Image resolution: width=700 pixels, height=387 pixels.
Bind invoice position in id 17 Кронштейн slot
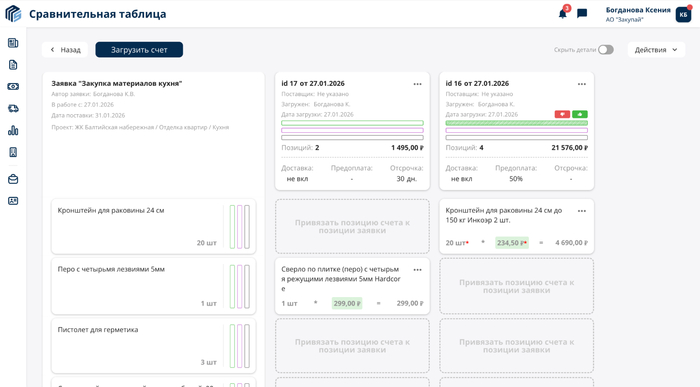pyautogui.click(x=352, y=226)
